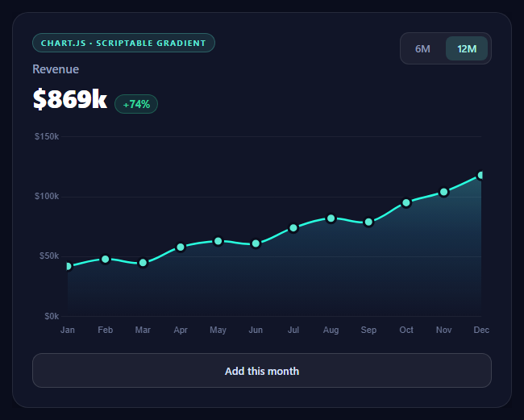The height and width of the screenshot is (420, 524).
Task: Click the Jun x-axis label
Action: click(x=256, y=330)
